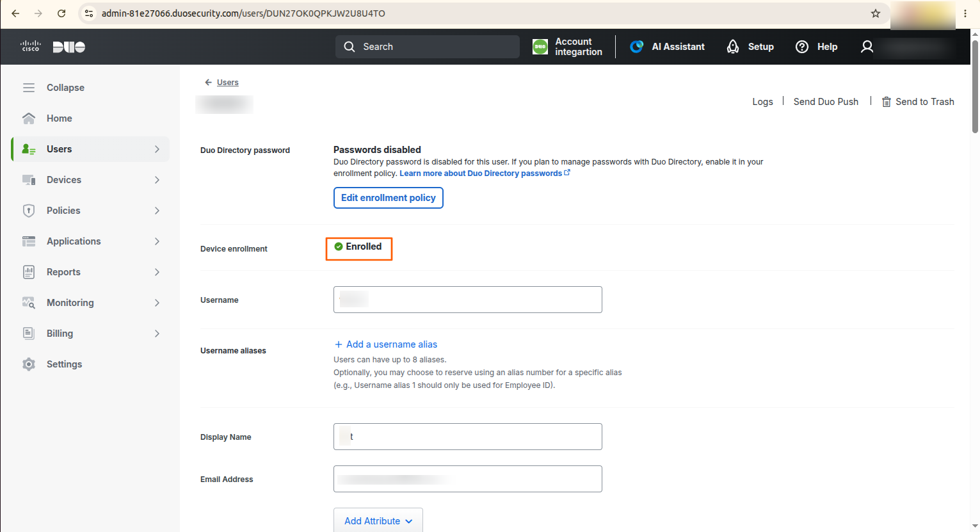Click the Display Name input field

pyautogui.click(x=468, y=437)
